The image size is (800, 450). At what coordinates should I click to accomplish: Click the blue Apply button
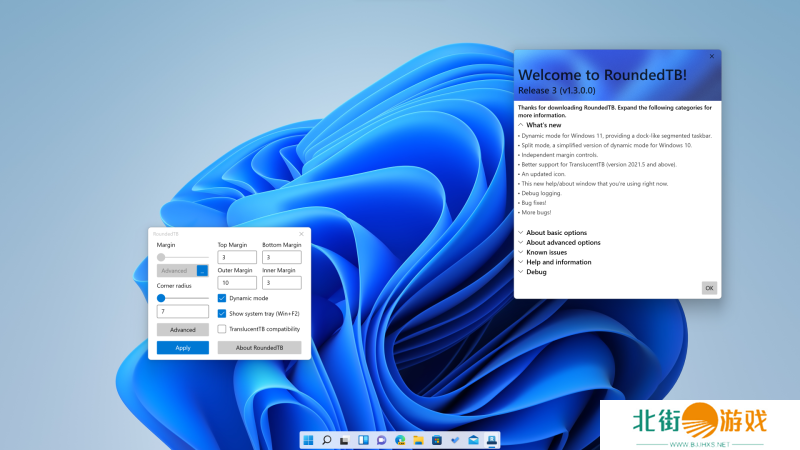pos(183,348)
